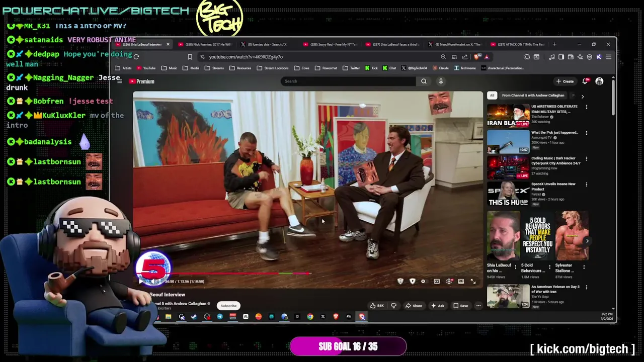Open the browser main menu
Screen dimensions: 644x362
pyautogui.click(x=608, y=57)
